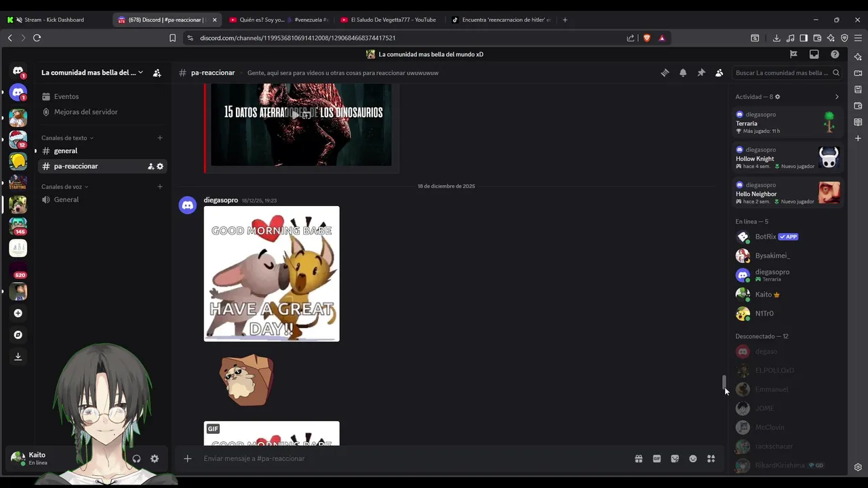Open new browser tab plus button
Image resolution: width=868 pixels, height=488 pixels.
565,20
